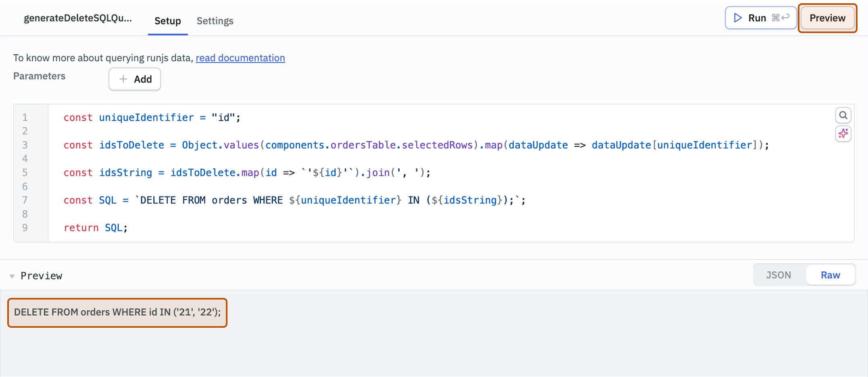Collapse the Preview section disclosure triangle
Screen dimensions: 868x377
[12, 275]
